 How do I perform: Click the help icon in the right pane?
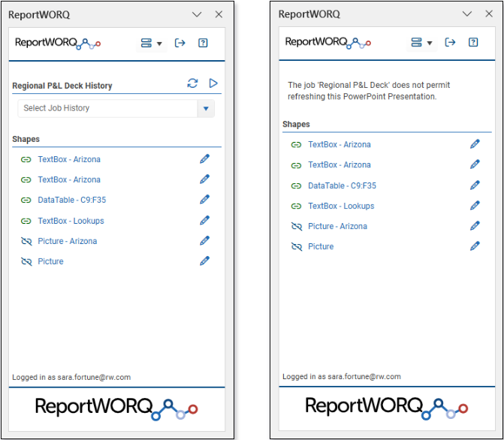(x=473, y=43)
